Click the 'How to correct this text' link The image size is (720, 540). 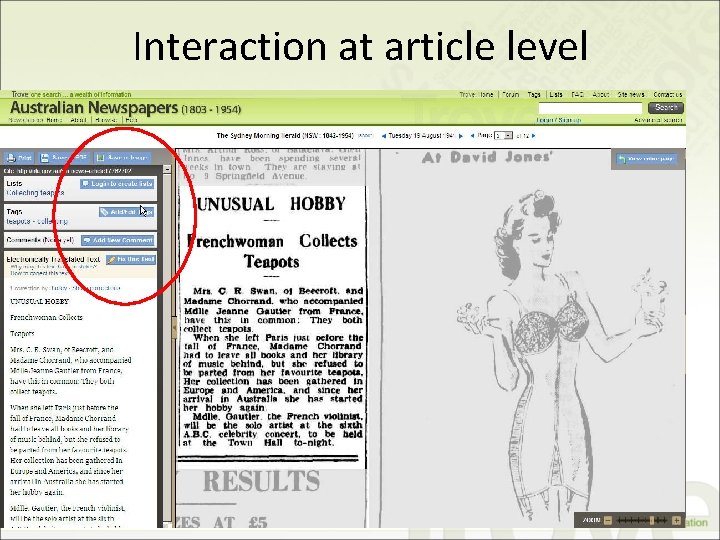tap(40, 273)
